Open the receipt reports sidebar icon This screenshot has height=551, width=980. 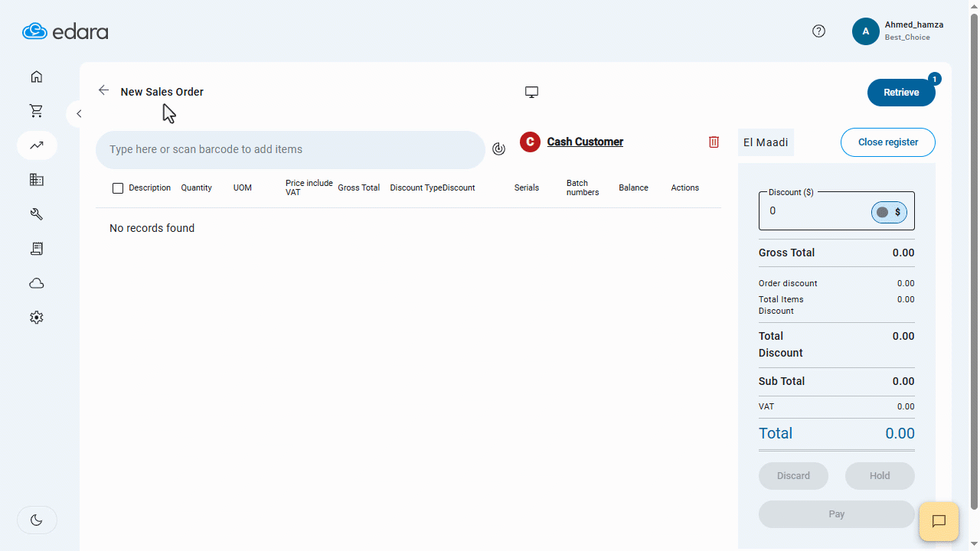(37, 249)
